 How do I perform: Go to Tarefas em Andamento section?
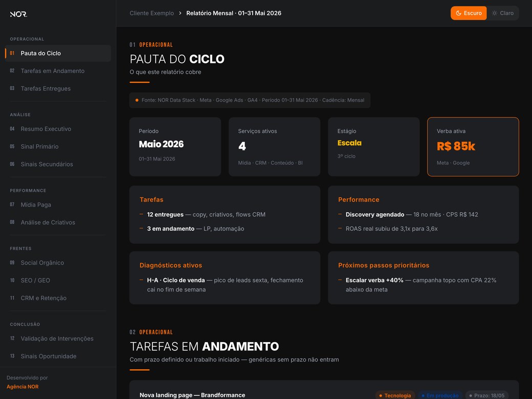point(58,71)
